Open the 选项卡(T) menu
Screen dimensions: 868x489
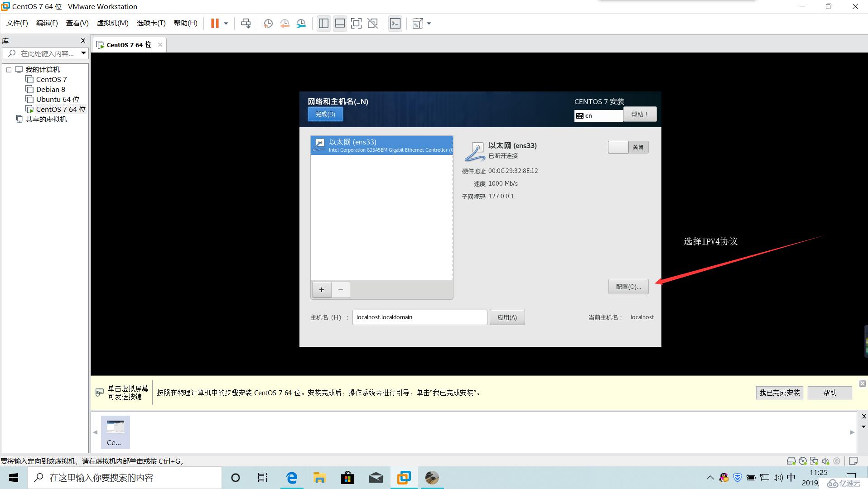coord(151,23)
